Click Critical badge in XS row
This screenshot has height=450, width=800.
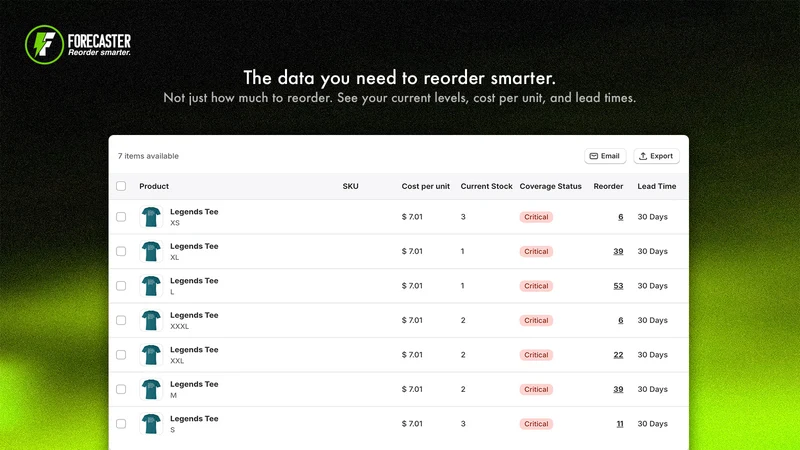tap(536, 217)
